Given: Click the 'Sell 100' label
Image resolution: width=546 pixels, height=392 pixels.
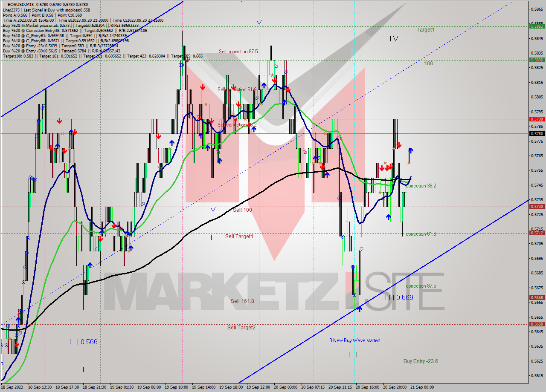Looking at the screenshot, I should pyautogui.click(x=242, y=210).
